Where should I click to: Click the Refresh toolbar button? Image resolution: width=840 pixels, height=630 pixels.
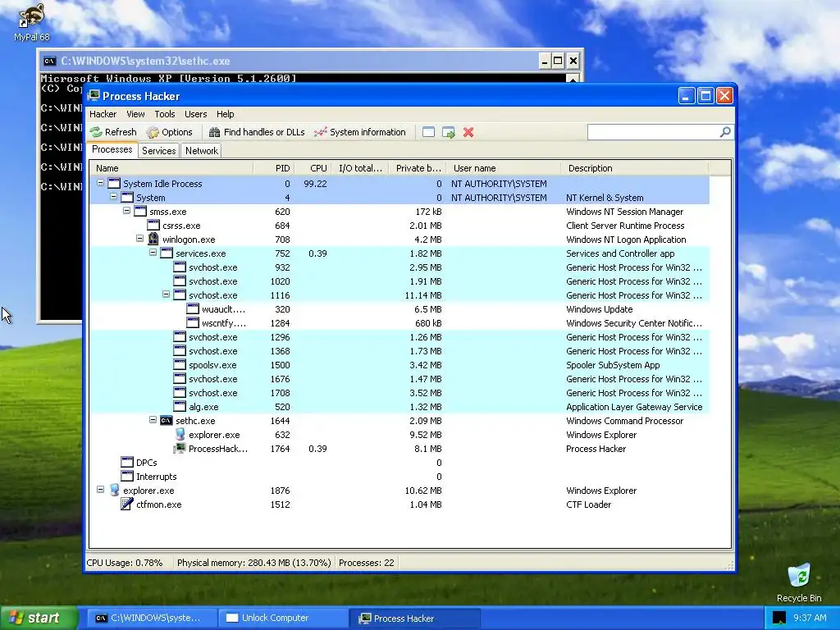[113, 132]
